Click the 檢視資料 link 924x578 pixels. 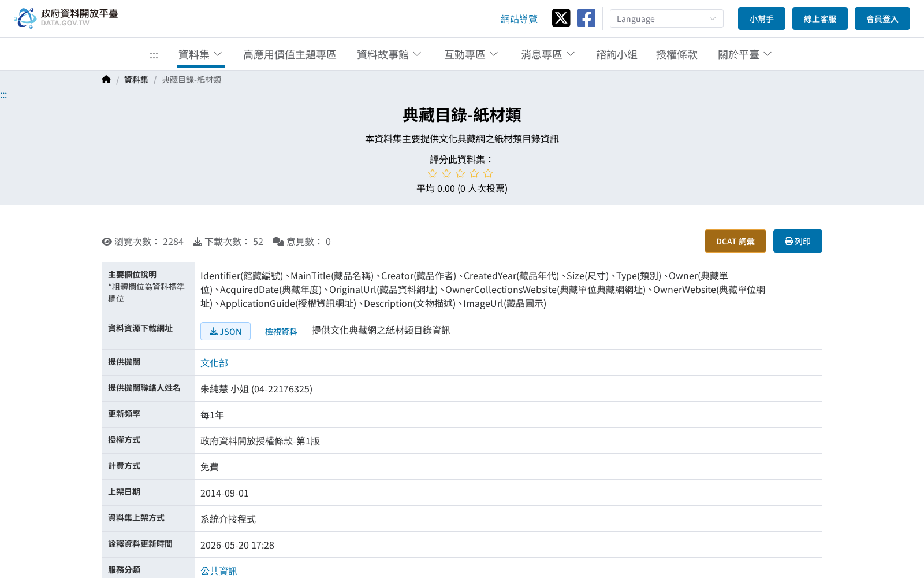[x=281, y=331]
